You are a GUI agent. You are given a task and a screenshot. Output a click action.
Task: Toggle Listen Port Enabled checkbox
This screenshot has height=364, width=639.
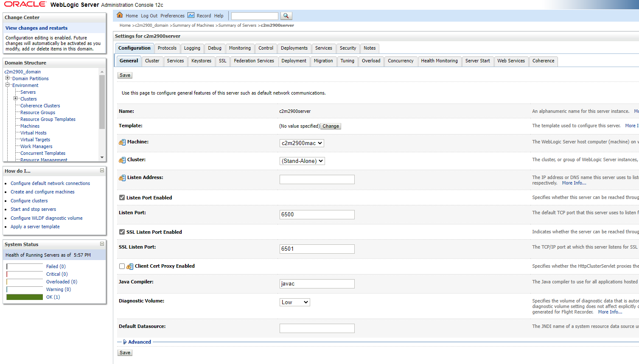[122, 198]
